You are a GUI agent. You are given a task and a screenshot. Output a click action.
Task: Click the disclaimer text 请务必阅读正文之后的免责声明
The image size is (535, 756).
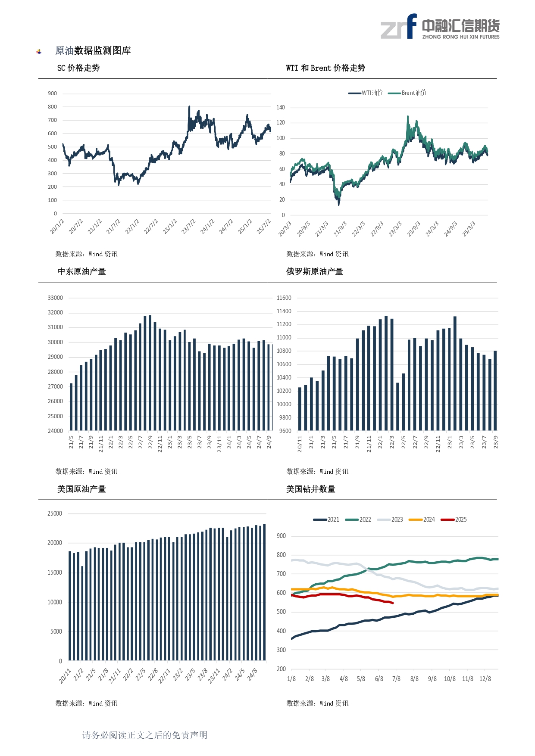pyautogui.click(x=145, y=735)
